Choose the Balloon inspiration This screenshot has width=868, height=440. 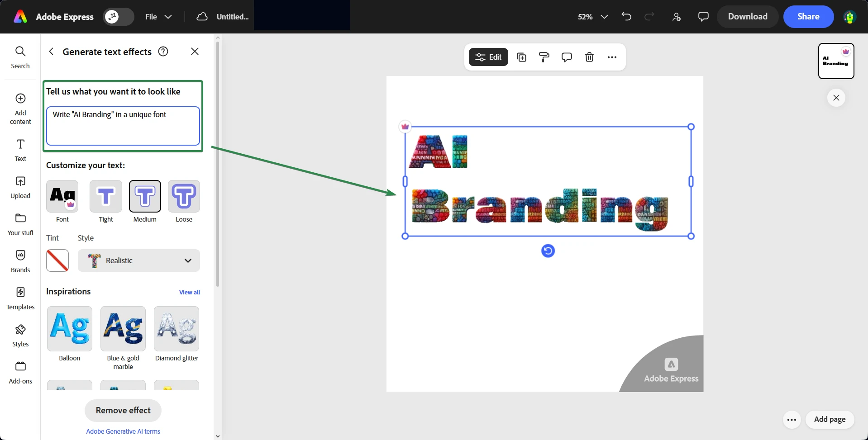70,329
